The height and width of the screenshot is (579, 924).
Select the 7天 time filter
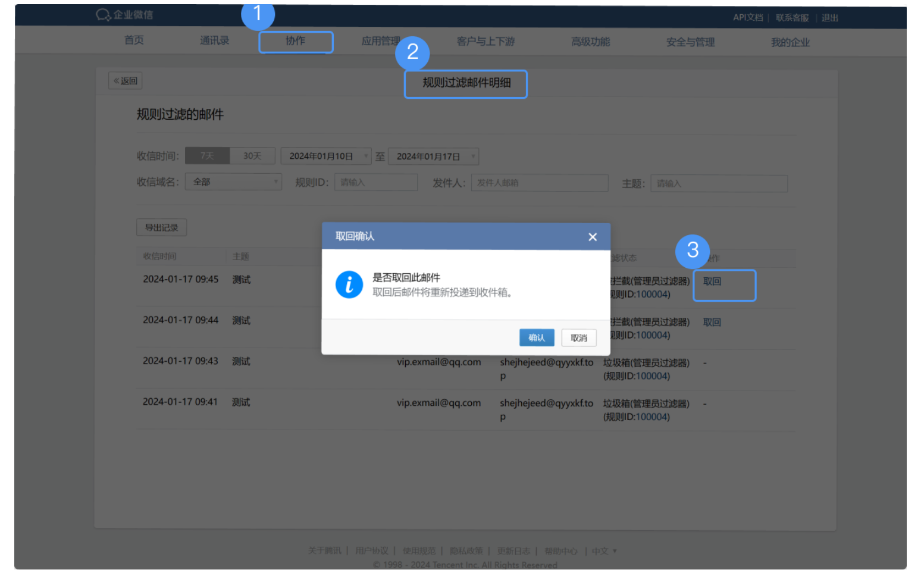coord(206,155)
